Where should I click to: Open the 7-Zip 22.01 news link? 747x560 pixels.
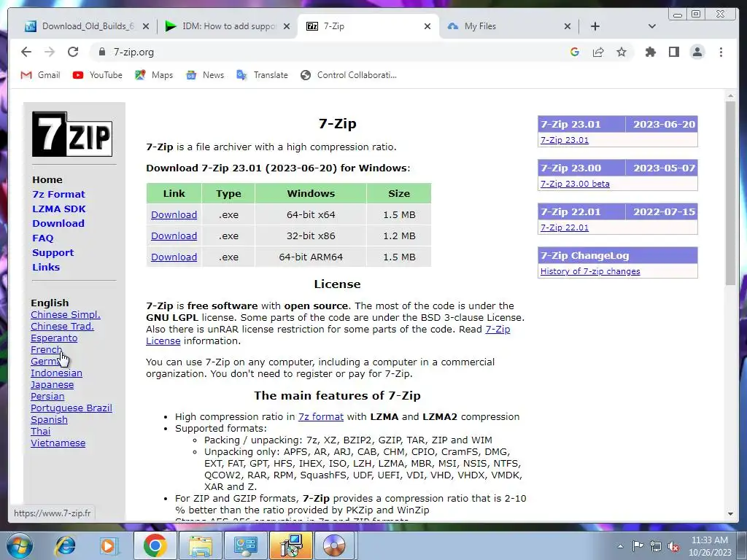pos(565,227)
